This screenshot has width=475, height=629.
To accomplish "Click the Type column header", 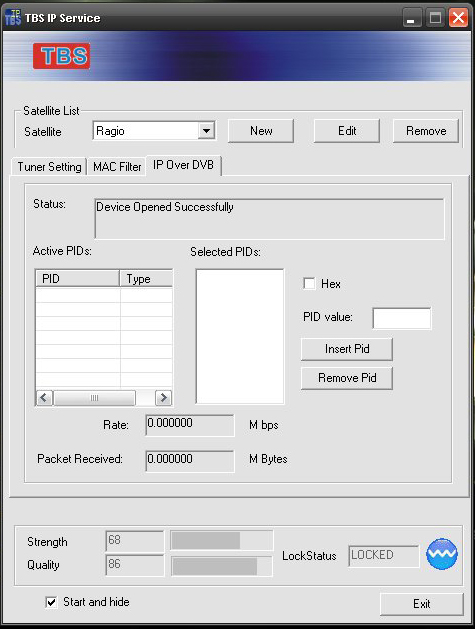I will [146, 278].
